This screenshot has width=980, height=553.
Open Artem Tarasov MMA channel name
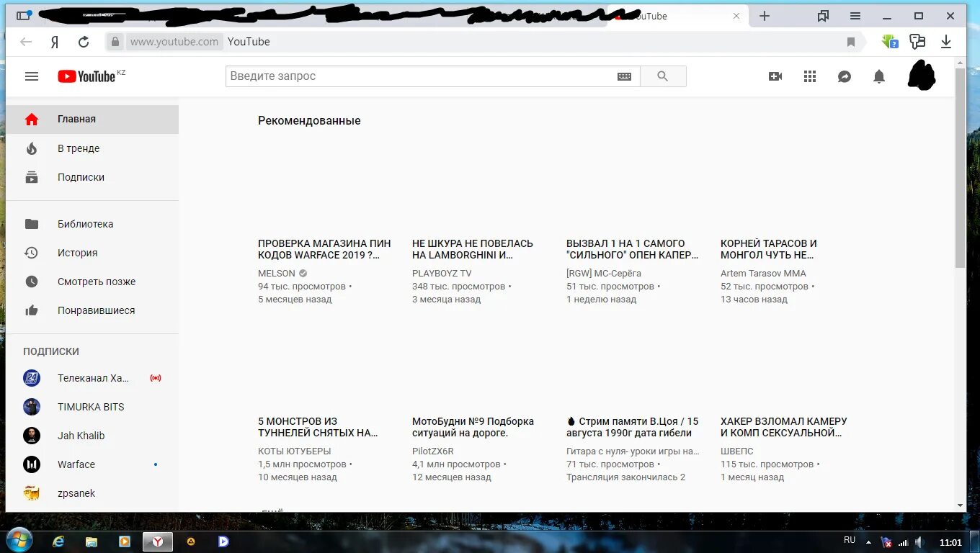[x=763, y=274]
